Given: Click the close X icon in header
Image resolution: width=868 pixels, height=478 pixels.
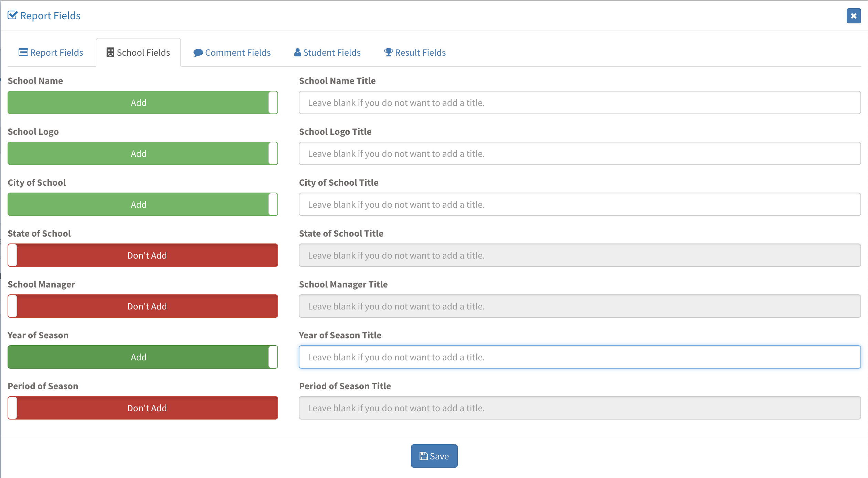Looking at the screenshot, I should [x=854, y=16].
